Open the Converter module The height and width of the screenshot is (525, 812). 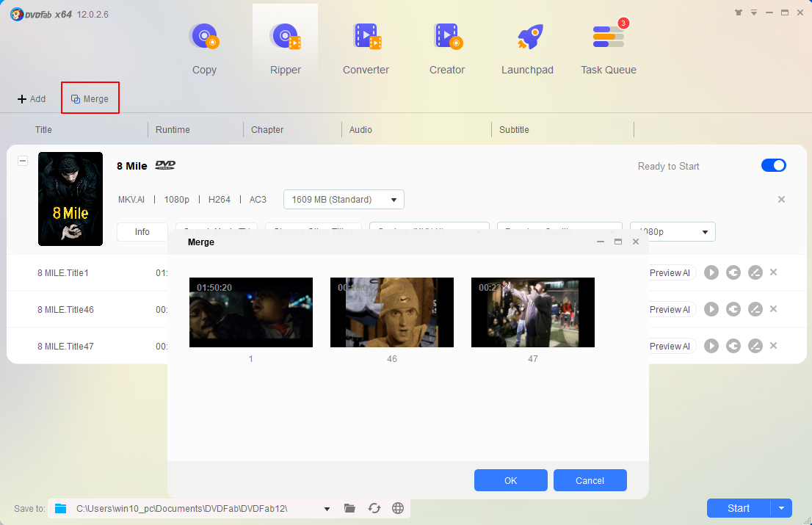click(x=366, y=49)
